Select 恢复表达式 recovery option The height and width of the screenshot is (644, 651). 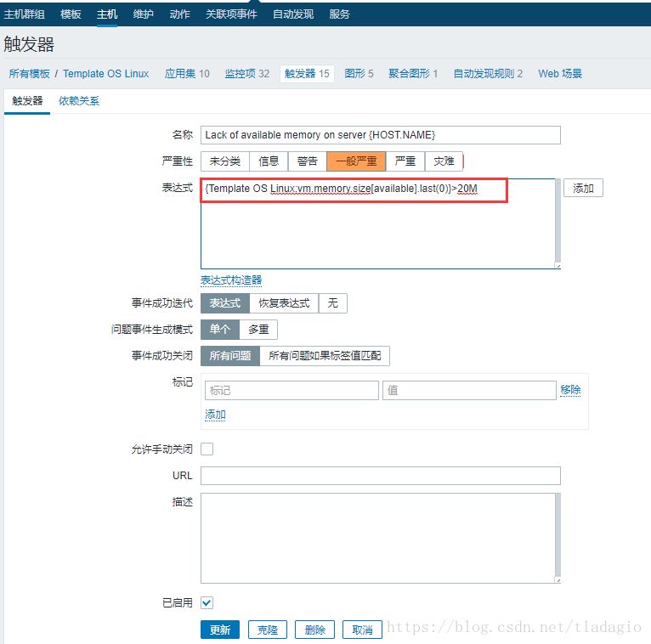point(284,303)
